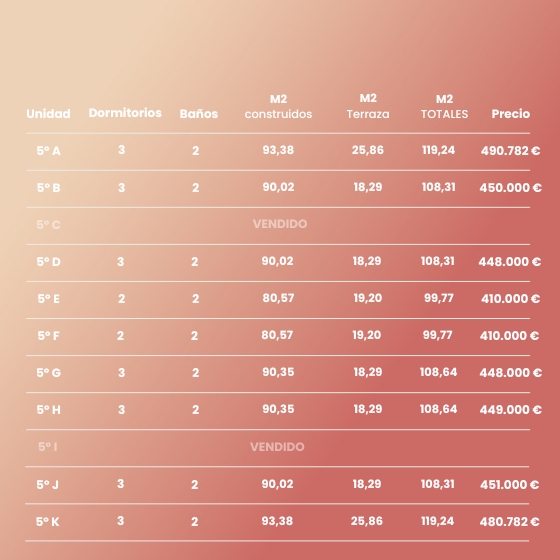Click the 451.000 € price for 5º J
560x560 pixels.
(510, 485)
